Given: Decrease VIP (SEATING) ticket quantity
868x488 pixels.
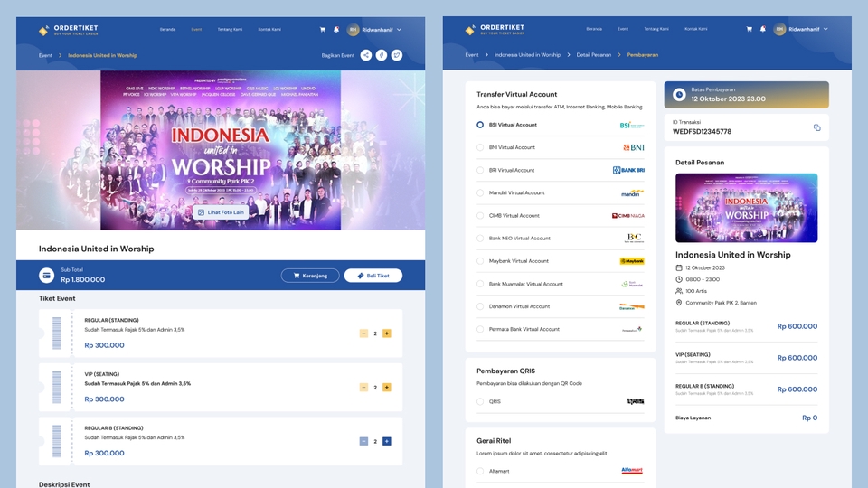Looking at the screenshot, I should click(363, 388).
